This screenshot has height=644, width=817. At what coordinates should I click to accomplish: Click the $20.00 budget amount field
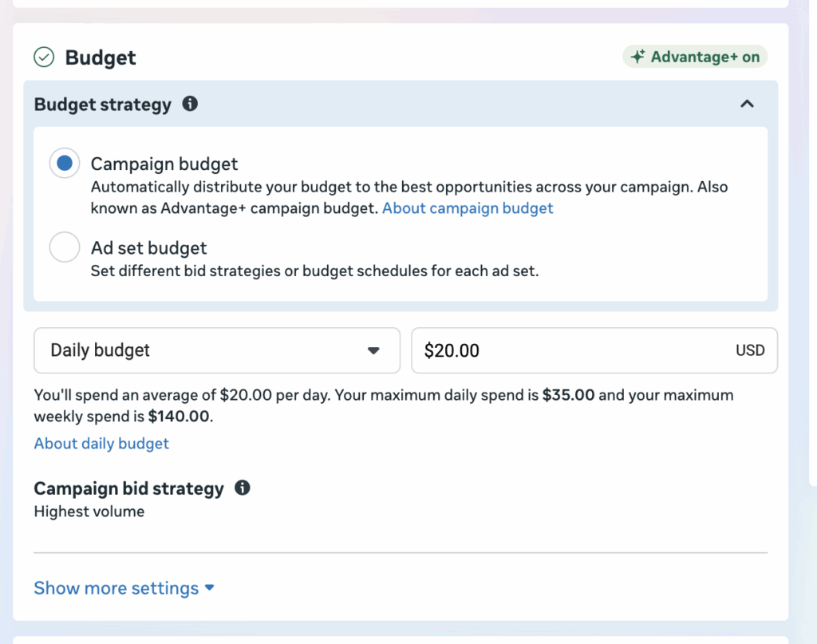tap(594, 350)
